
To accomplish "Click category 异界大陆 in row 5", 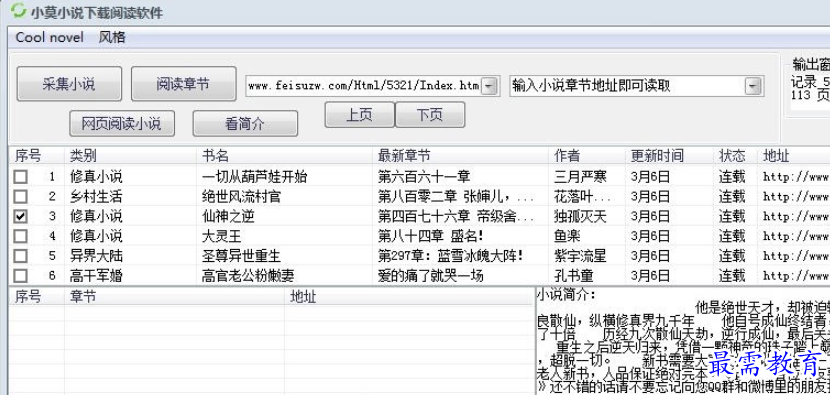I will click(96, 256).
